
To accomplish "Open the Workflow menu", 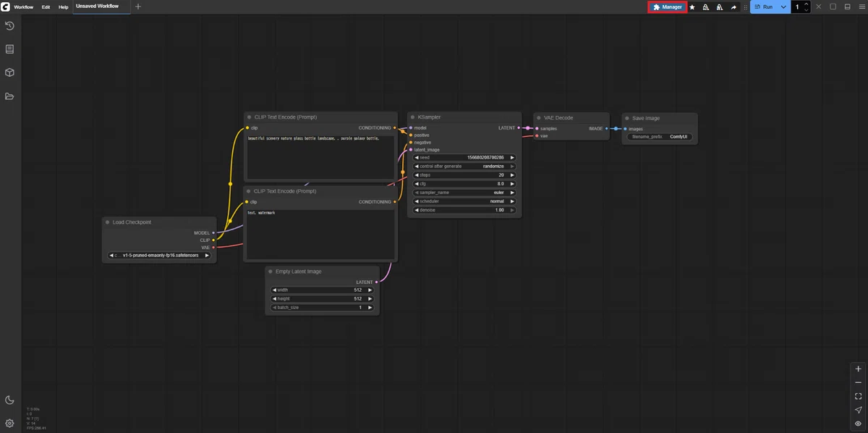I will [x=23, y=7].
